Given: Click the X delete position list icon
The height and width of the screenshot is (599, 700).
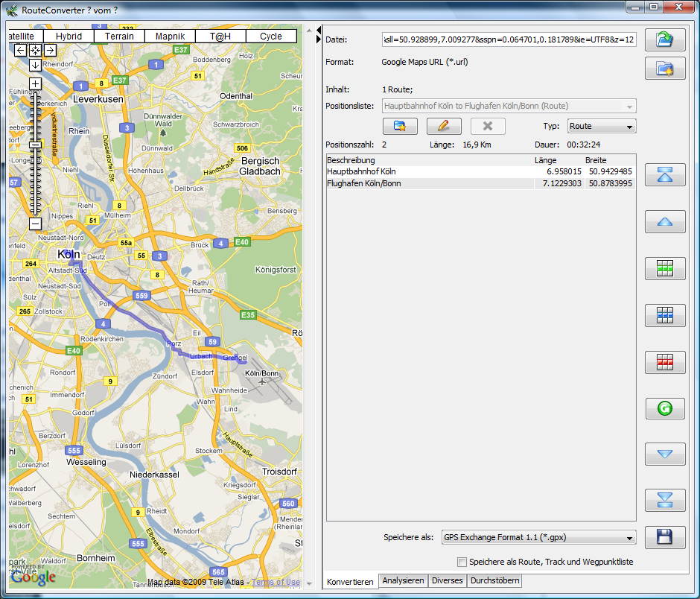Looking at the screenshot, I should coord(488,126).
